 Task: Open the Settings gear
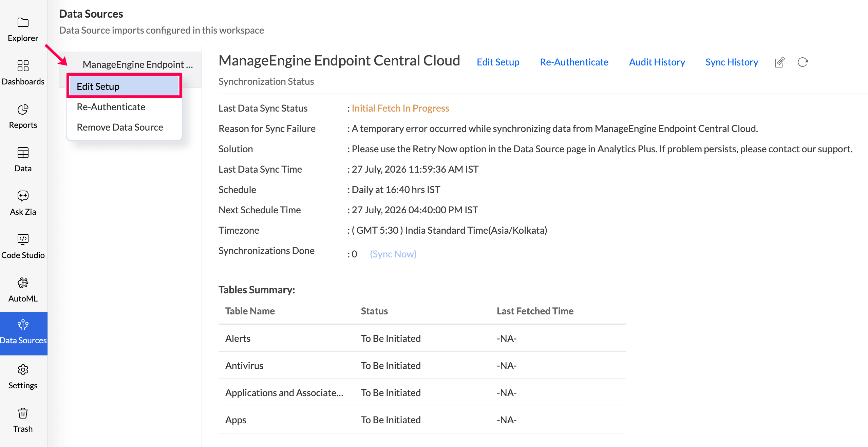23,370
